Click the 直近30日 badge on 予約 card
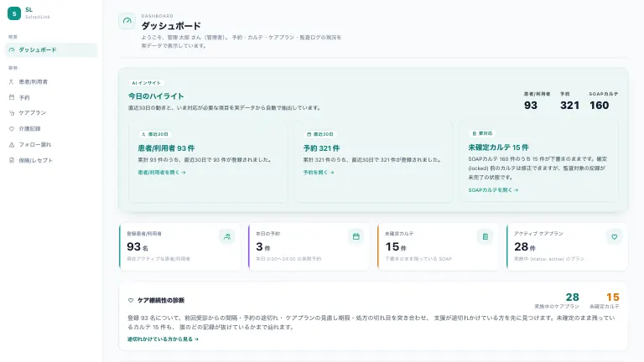Image resolution: width=644 pixels, height=362 pixels. click(x=320, y=134)
